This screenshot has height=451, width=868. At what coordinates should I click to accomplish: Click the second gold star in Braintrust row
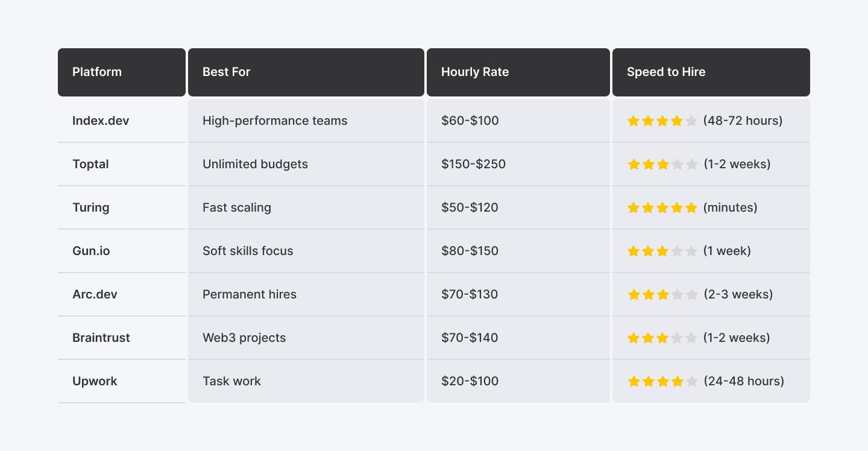point(648,338)
